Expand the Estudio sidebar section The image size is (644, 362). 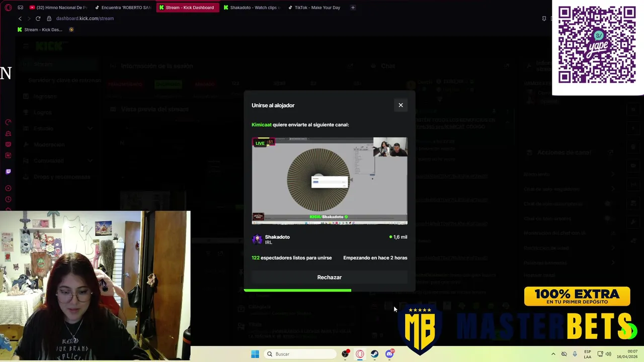click(x=59, y=128)
